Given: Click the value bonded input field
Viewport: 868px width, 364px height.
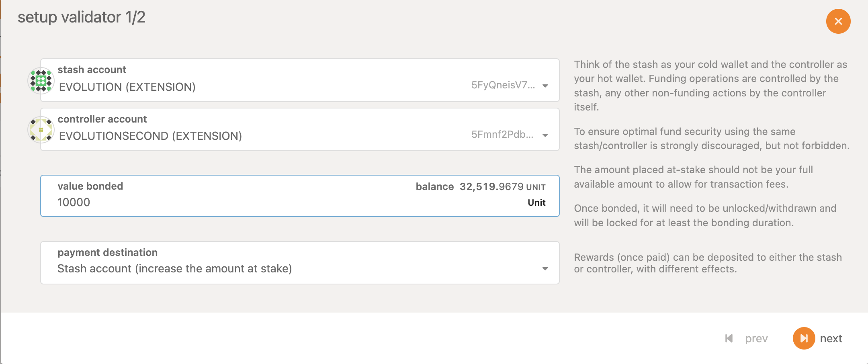Looking at the screenshot, I should click(300, 196).
